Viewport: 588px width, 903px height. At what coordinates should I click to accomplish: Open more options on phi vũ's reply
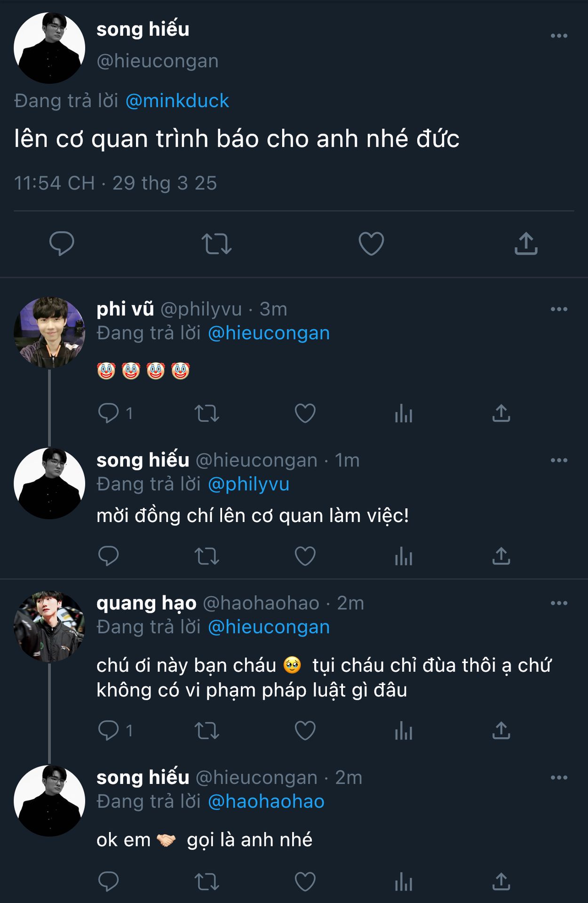point(559,309)
